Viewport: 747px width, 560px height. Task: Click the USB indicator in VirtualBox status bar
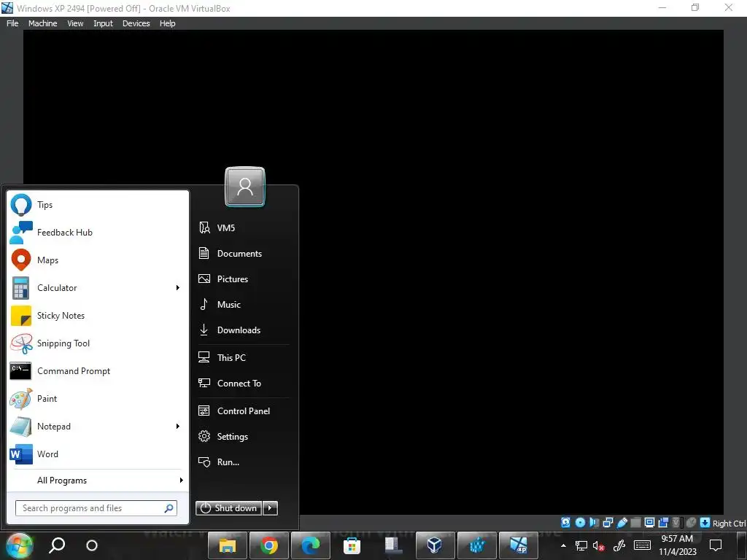point(622,522)
